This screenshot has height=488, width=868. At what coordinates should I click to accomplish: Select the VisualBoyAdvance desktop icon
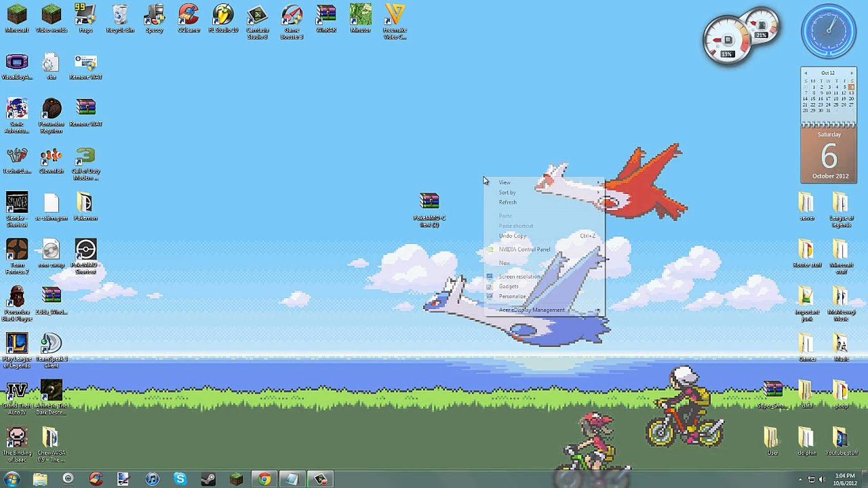point(17,67)
